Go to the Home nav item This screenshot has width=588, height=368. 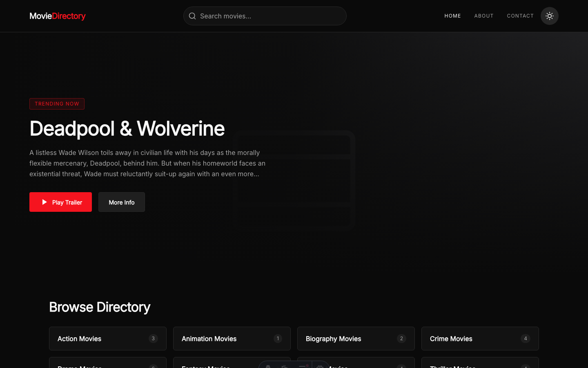[x=452, y=16]
